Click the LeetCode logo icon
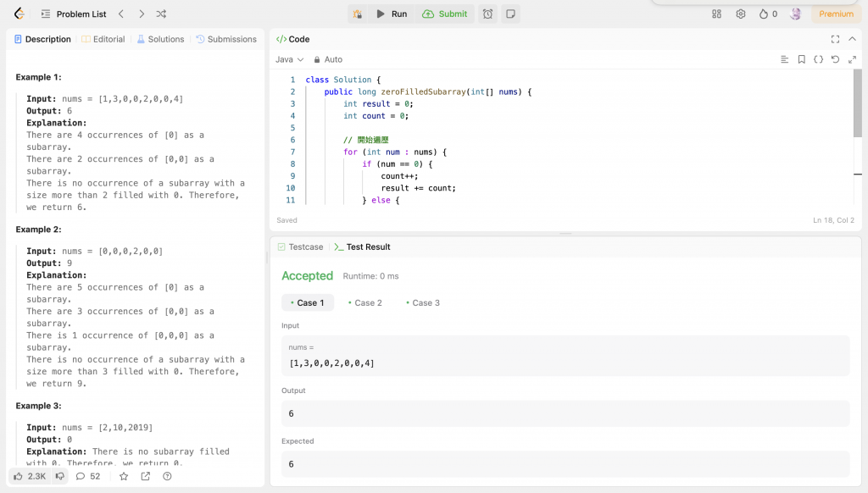This screenshot has width=868, height=493. pyautogui.click(x=19, y=14)
